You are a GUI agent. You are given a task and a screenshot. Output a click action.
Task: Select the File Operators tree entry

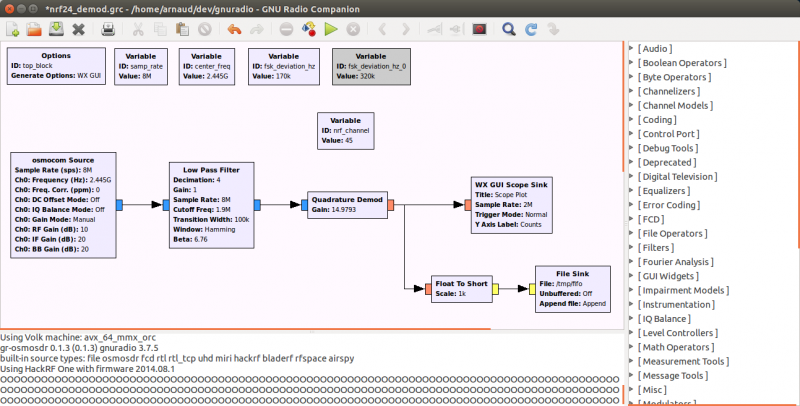click(x=672, y=234)
